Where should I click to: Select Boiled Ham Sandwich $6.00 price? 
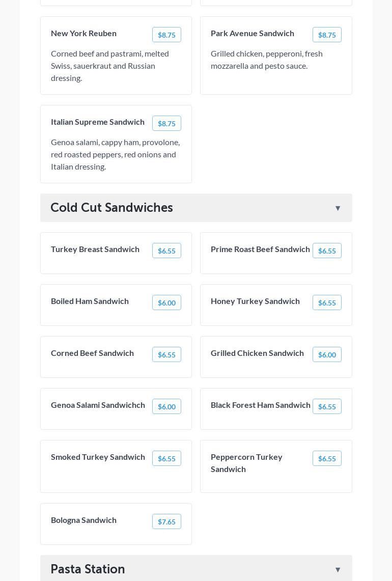pos(166,303)
